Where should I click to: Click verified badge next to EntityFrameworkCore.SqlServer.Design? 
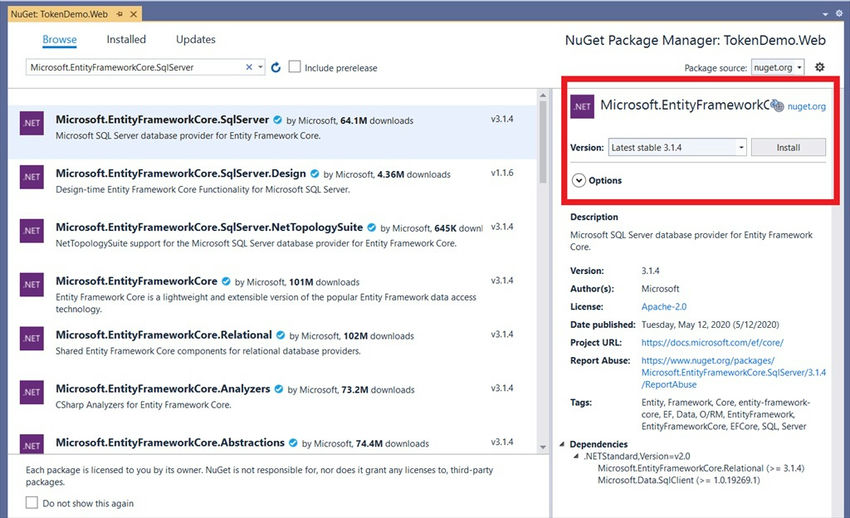[x=315, y=174]
